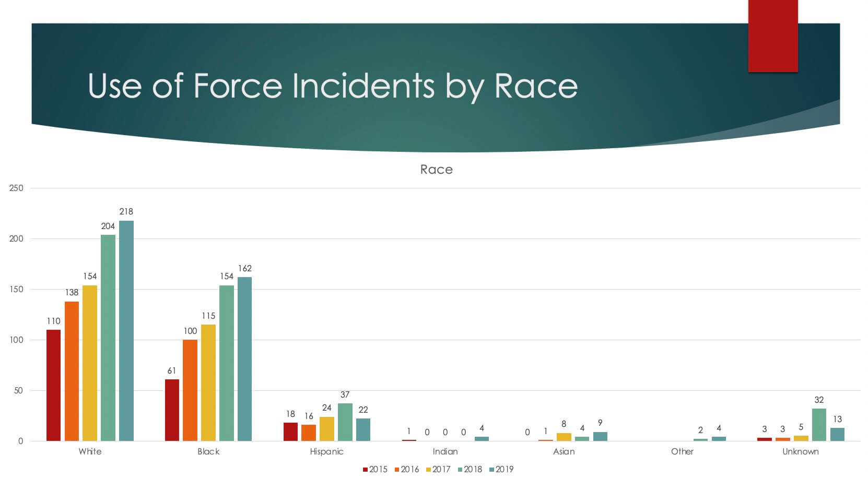The image size is (868, 479).
Task: Click the 'Unknown' category axis label
Action: (x=800, y=451)
